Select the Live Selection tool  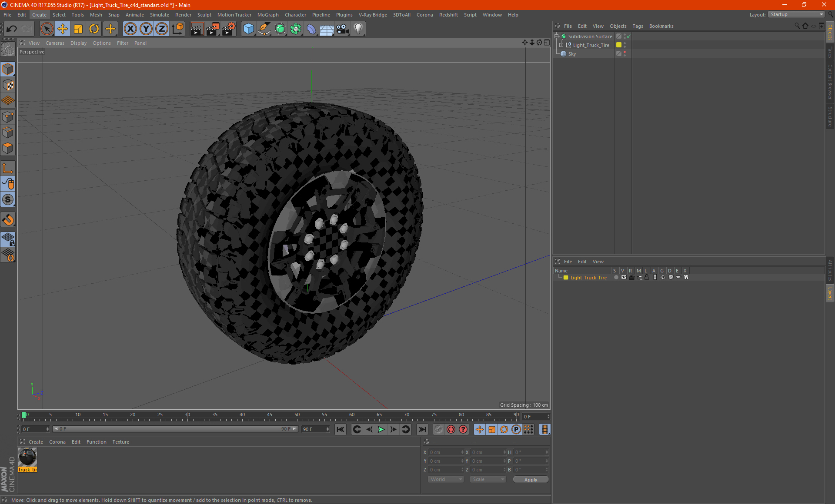point(47,29)
